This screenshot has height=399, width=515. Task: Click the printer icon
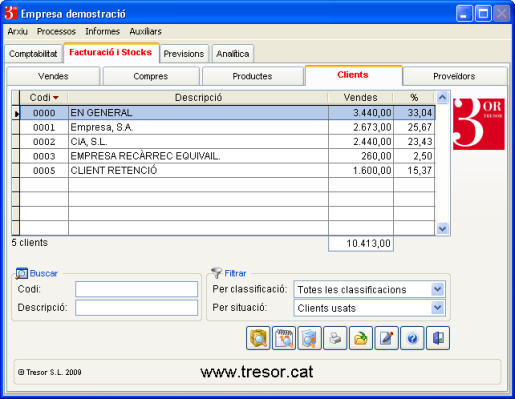pos(335,338)
